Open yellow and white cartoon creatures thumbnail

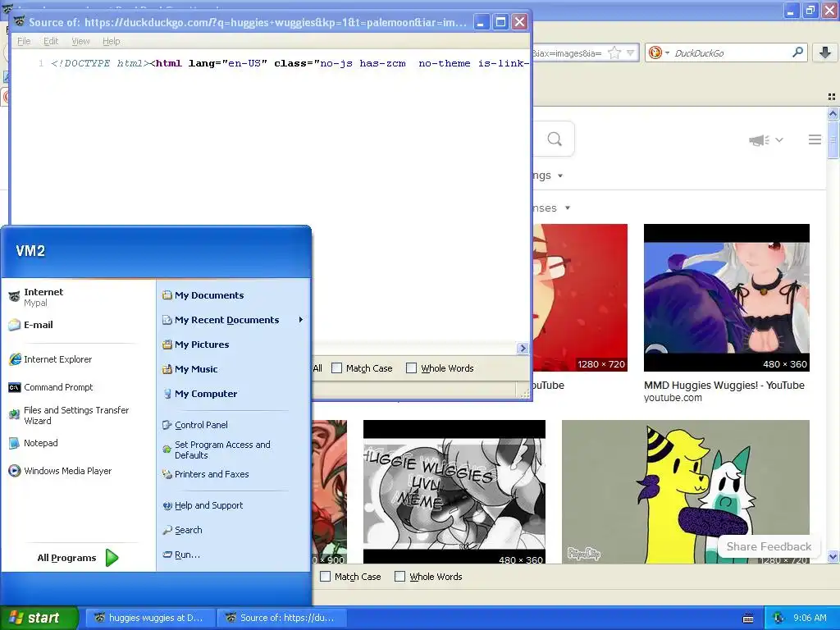point(685,492)
